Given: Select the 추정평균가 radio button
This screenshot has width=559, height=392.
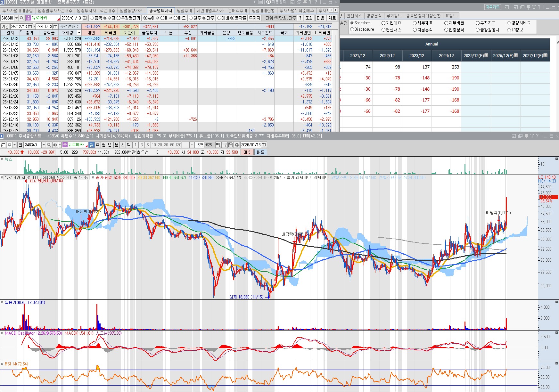Looking at the screenshot, I should coord(119,18).
